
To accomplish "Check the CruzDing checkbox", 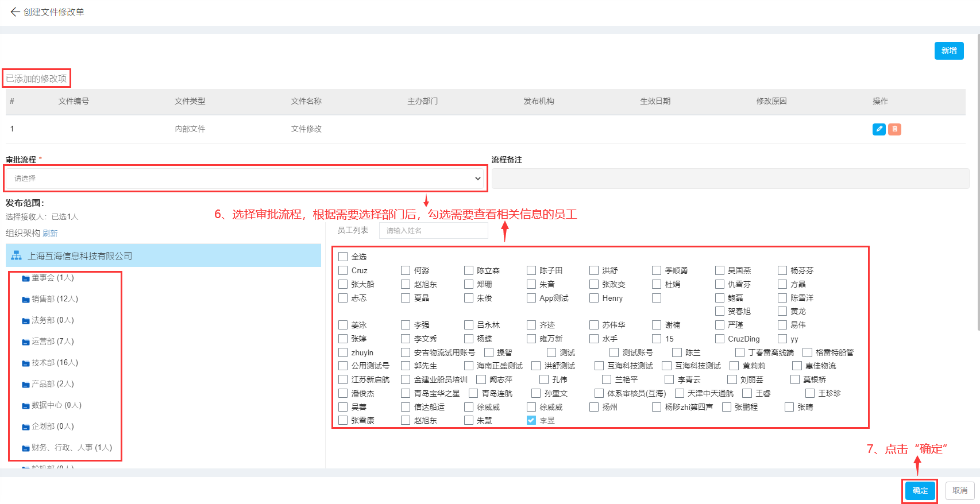I will point(720,339).
